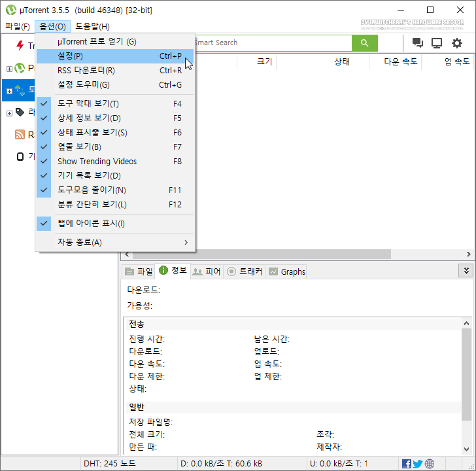Click the horizontal scrollbar thumb of torrent list
476x471 pixels.
pos(262,254)
